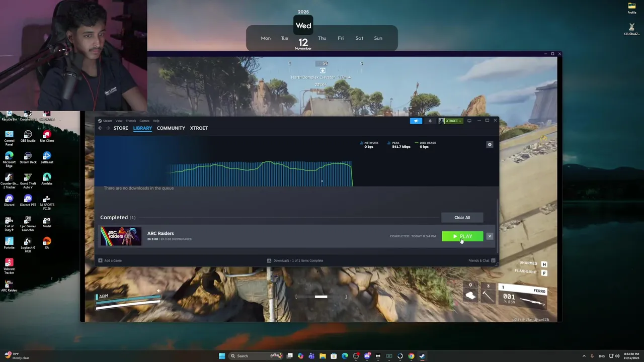
Task: Open Task View from taskbar
Action: (290, 356)
